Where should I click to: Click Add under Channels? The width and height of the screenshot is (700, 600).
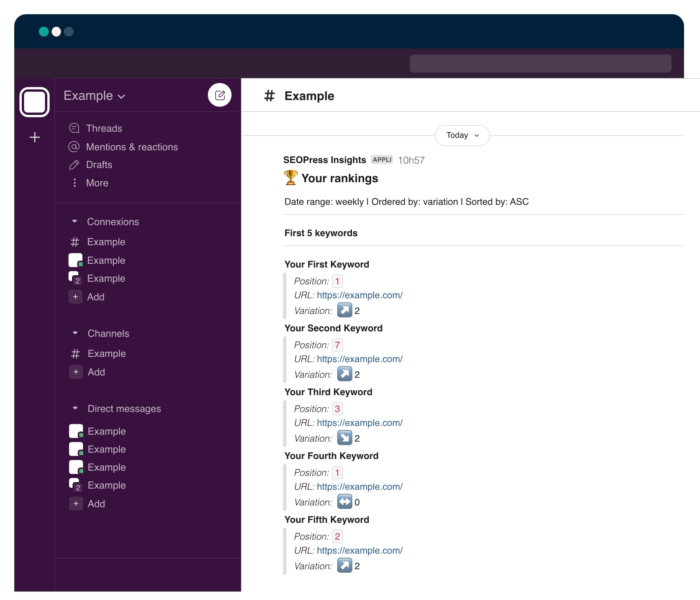tap(97, 372)
